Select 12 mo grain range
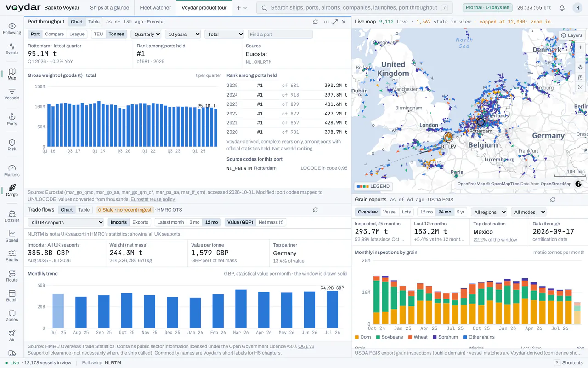This screenshot has height=368, width=588. pyautogui.click(x=427, y=212)
